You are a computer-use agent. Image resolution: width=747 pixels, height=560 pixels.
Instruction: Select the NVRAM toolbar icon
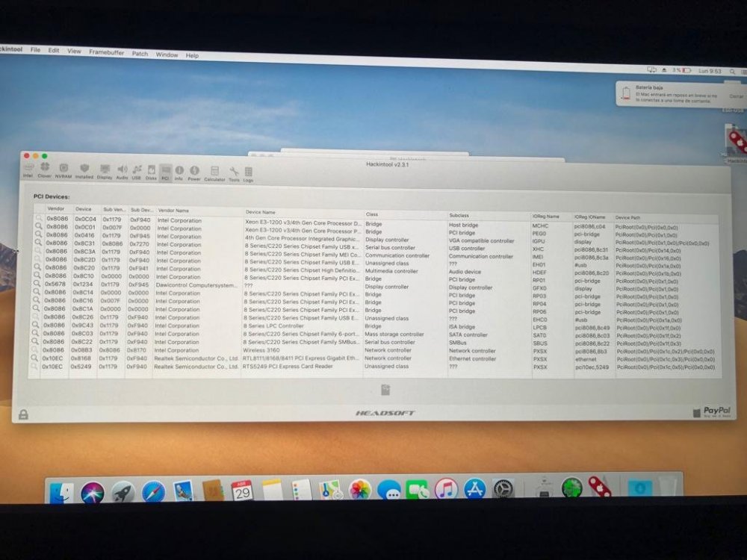tap(63, 170)
